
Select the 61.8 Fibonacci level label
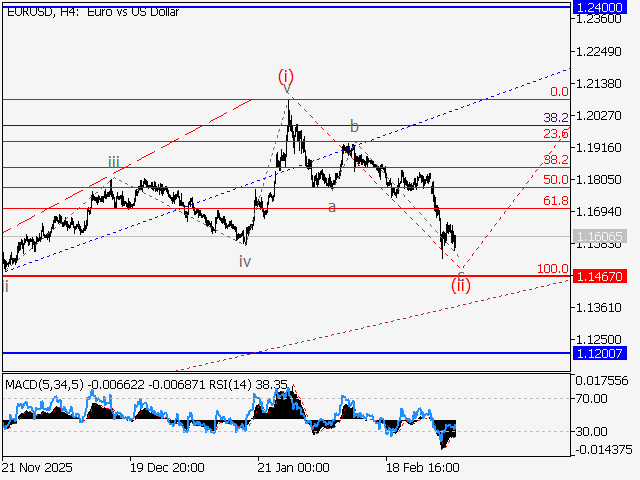coord(556,201)
